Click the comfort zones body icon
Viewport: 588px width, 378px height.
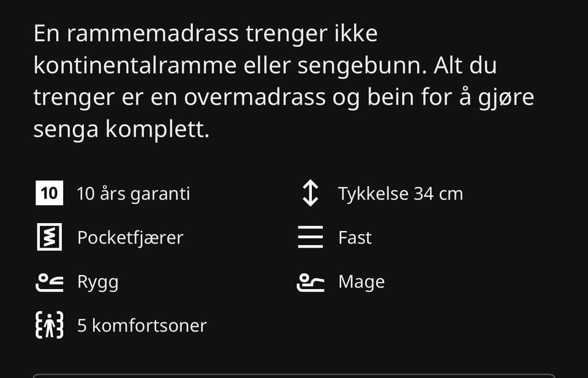click(49, 325)
